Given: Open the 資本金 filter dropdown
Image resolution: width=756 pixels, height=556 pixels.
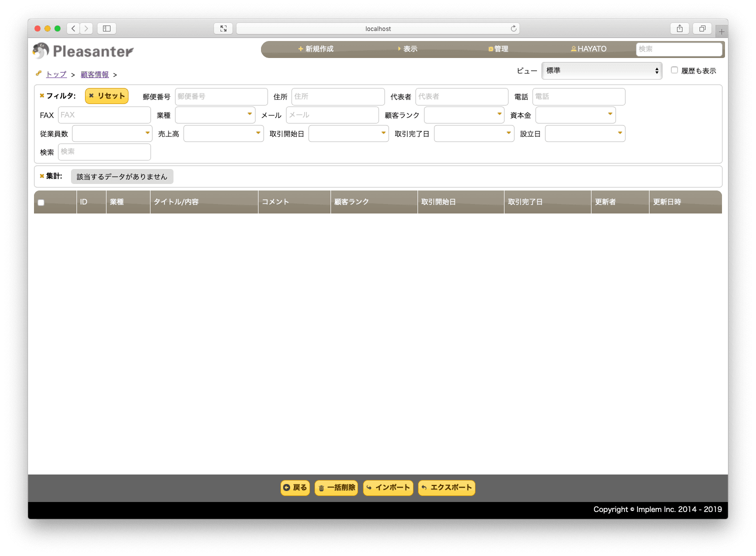Looking at the screenshot, I should 575,115.
